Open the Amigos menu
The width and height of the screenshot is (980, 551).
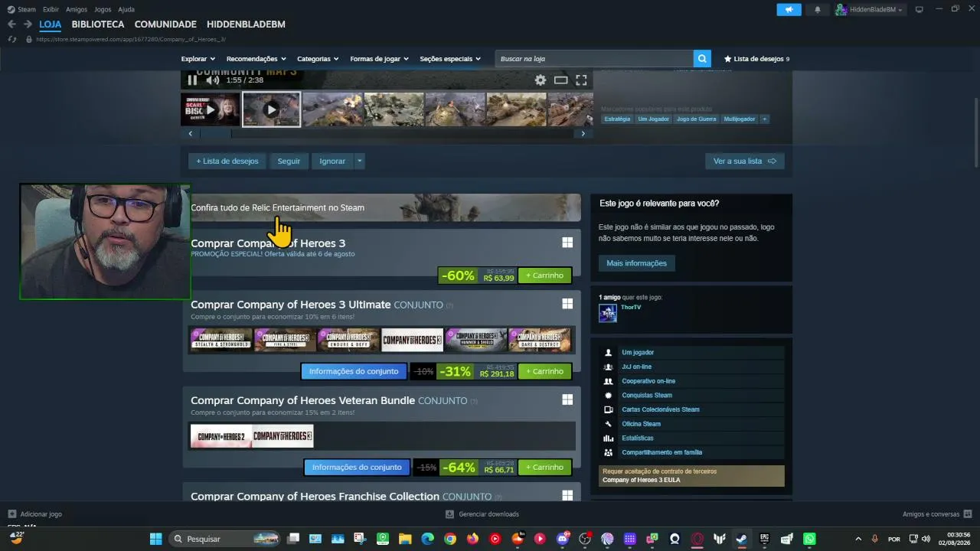tap(77, 9)
